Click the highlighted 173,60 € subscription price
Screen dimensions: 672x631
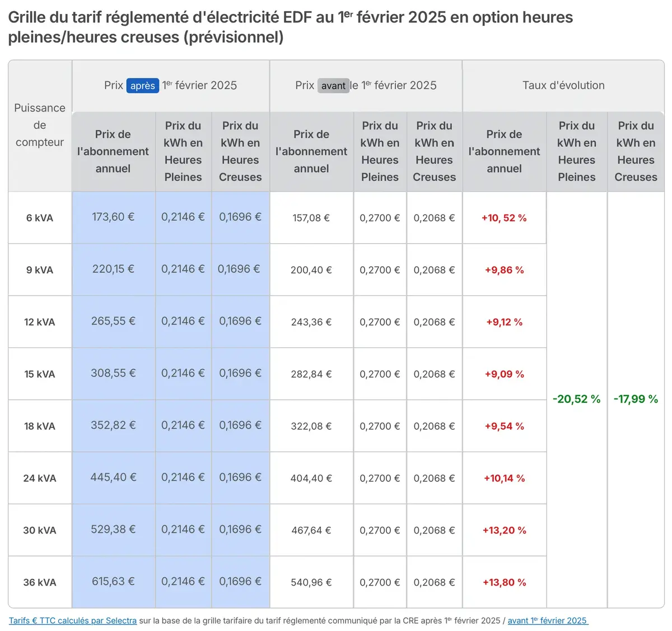(x=113, y=217)
